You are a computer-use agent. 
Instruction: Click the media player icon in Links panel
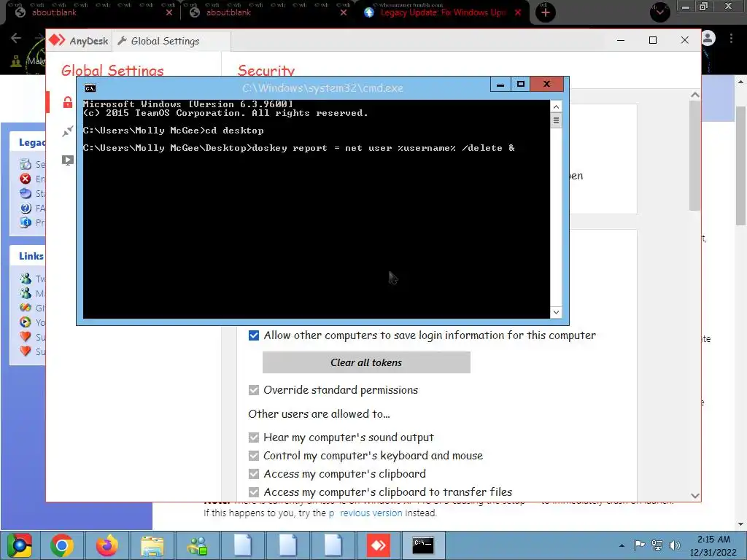click(26, 322)
